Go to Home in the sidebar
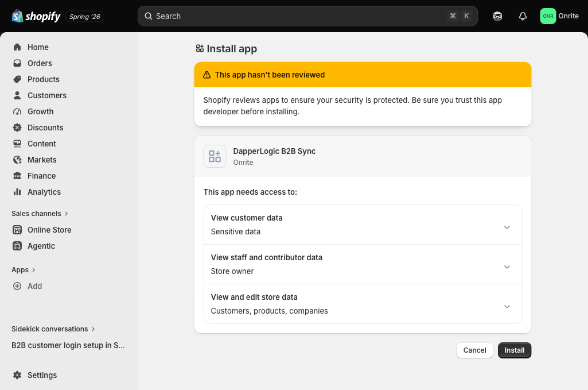Screen dimensions: 588x390 pyautogui.click(x=38, y=47)
